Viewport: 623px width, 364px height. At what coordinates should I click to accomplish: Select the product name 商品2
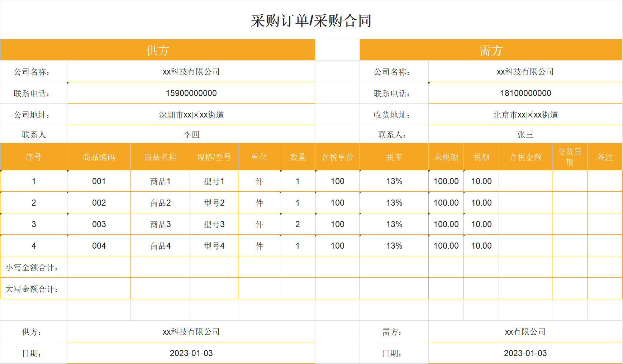(x=160, y=203)
